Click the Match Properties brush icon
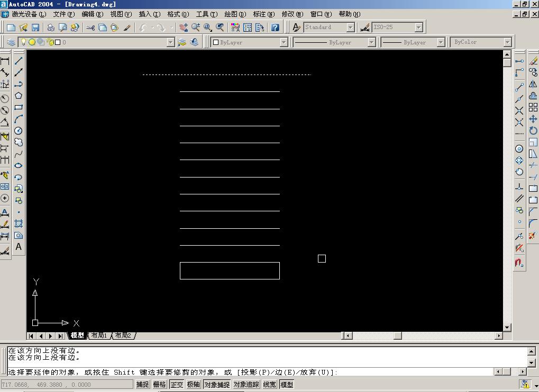The width and height of the screenshot is (539, 392). (x=127, y=27)
